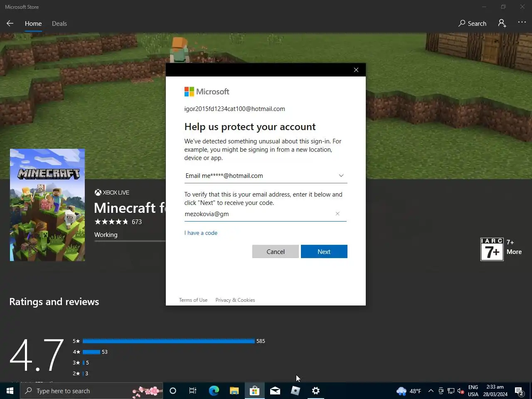Click the Microsoft Store taskbar icon
The width and height of the screenshot is (532, 399).
[x=254, y=391]
